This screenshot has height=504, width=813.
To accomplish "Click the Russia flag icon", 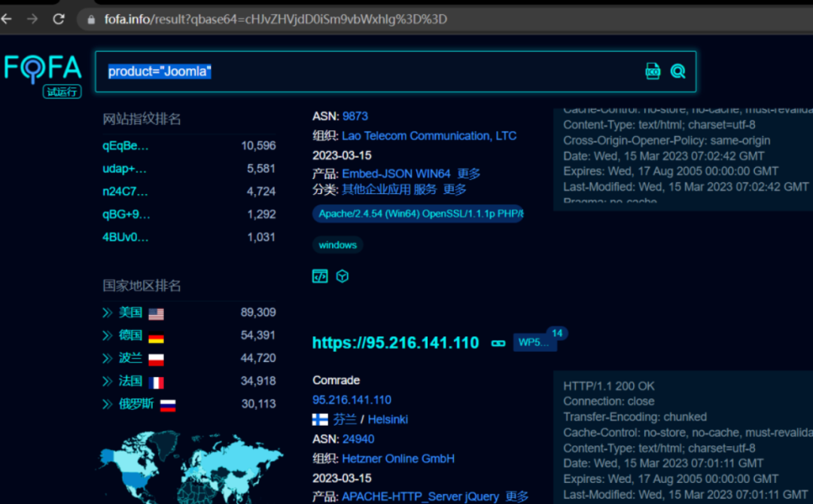I will [x=167, y=405].
